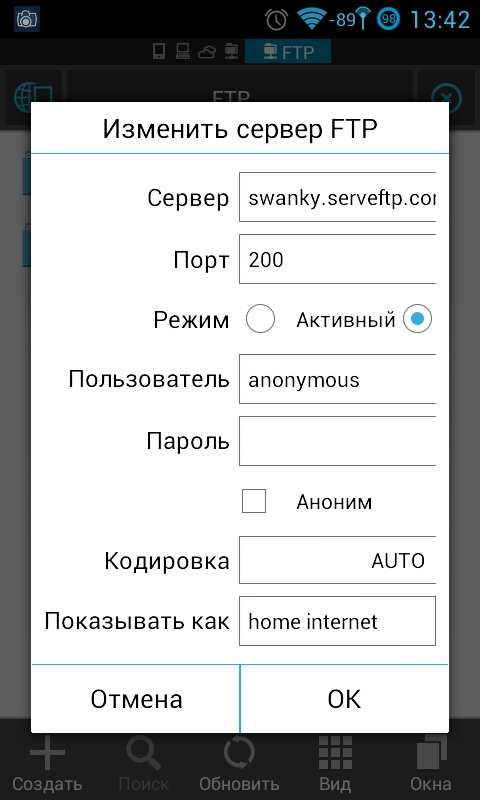The width and height of the screenshot is (480, 800).
Task: Tap the Создать plus icon
Action: (x=47, y=752)
